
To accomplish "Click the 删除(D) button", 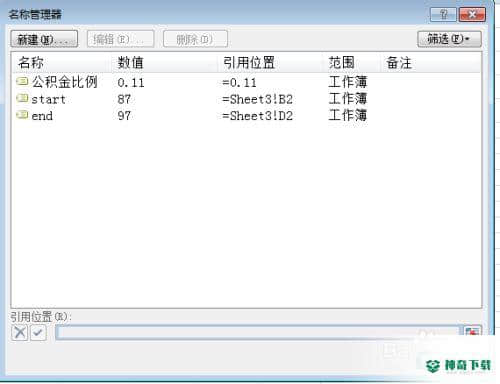I will click(195, 39).
